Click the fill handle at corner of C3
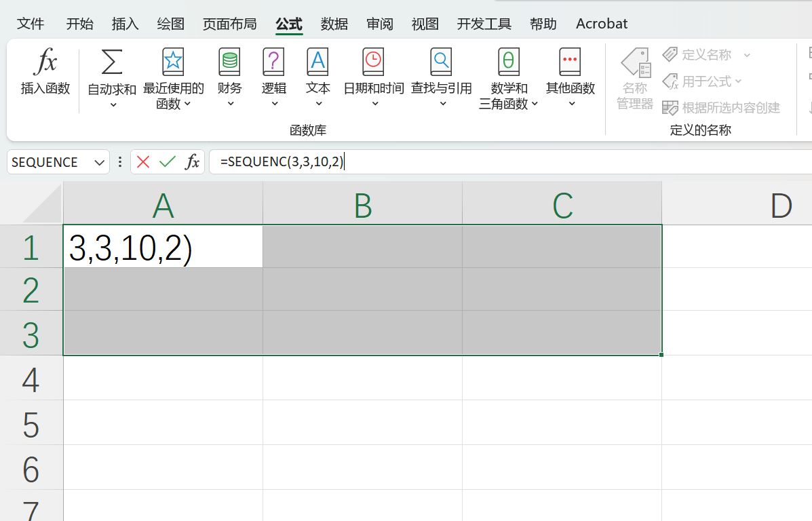812x521 pixels. pyautogui.click(x=661, y=355)
